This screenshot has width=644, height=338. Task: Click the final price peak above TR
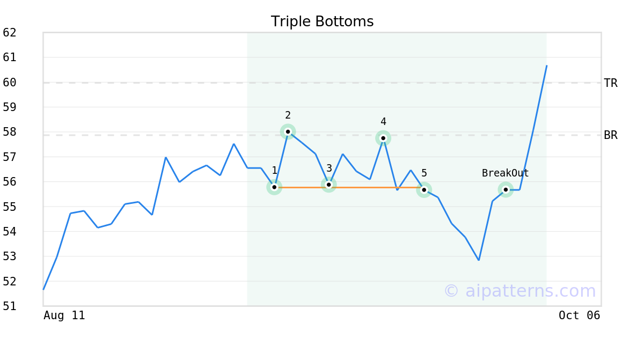point(546,66)
